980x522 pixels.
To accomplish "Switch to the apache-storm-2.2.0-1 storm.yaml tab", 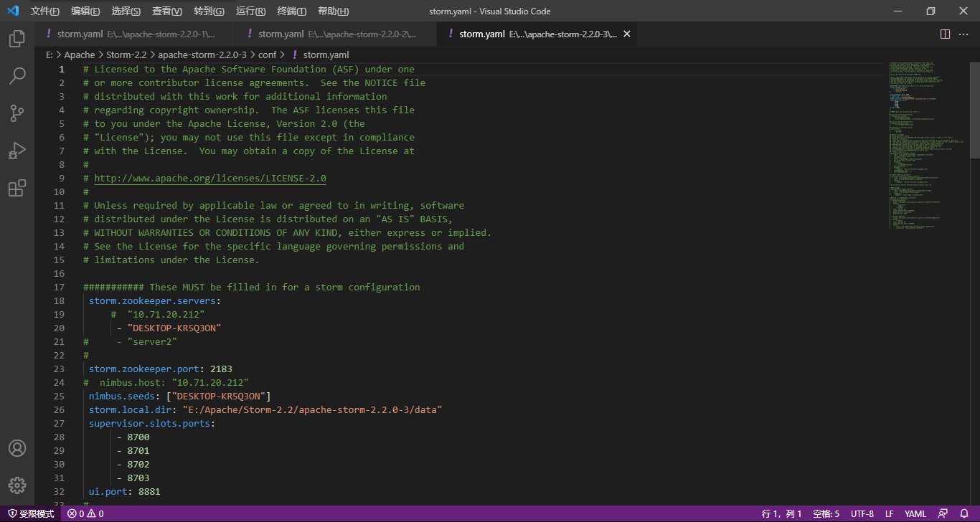I will [x=135, y=34].
